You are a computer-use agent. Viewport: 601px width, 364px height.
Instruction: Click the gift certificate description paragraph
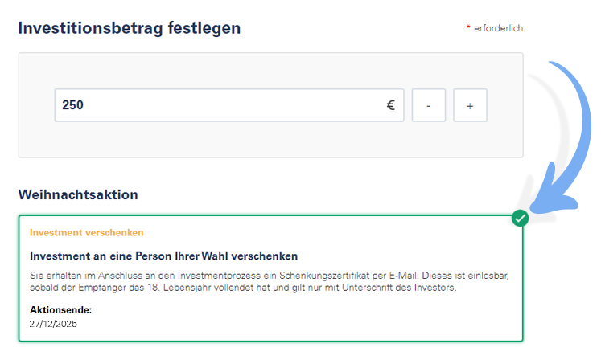270,281
